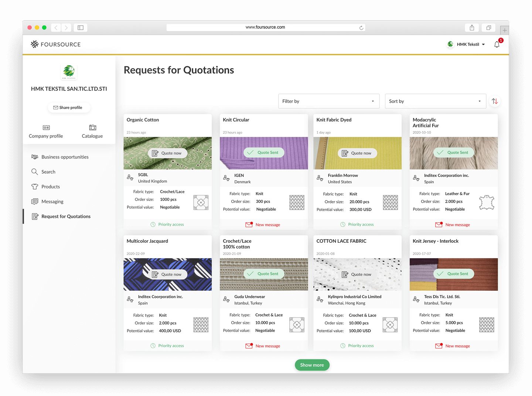
Task: Click Share profile button
Action: (x=69, y=107)
